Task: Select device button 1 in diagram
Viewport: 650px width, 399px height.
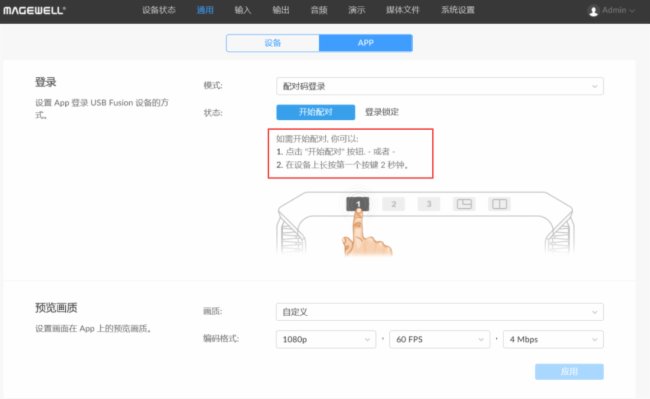Action: point(358,204)
